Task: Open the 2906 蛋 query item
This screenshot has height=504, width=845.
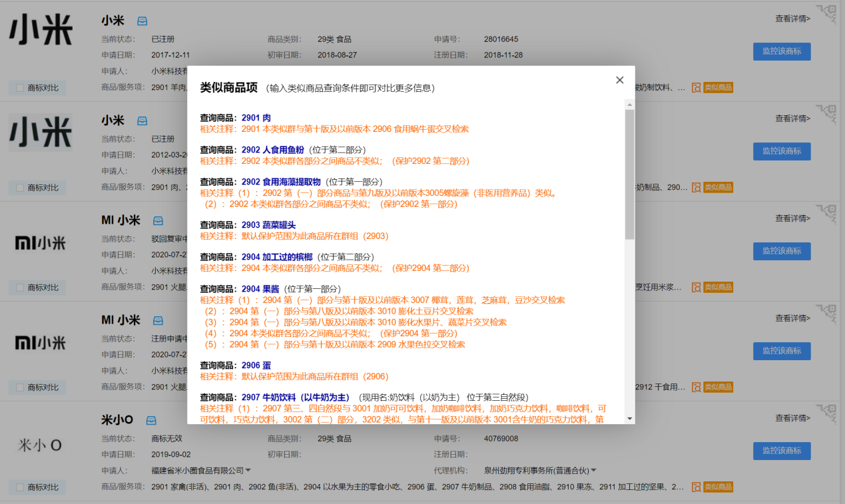Action: [256, 366]
